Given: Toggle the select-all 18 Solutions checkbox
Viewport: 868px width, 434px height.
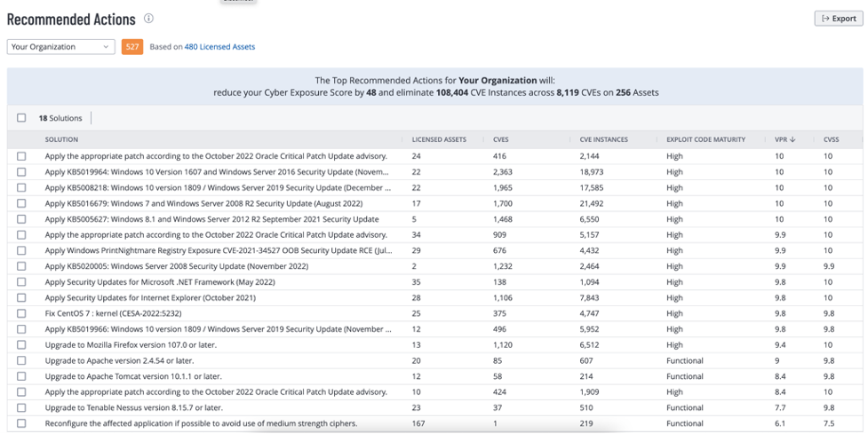Looking at the screenshot, I should tap(21, 118).
